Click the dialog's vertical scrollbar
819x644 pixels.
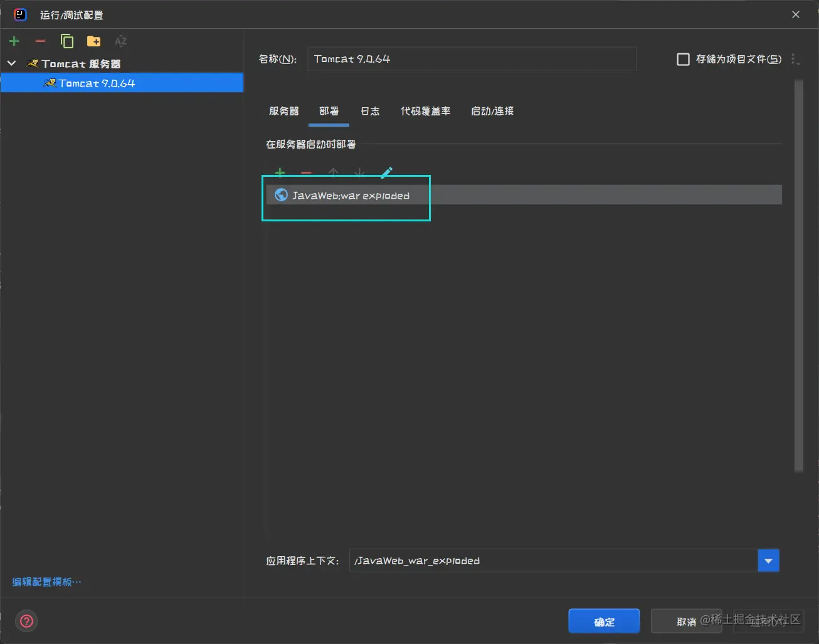pyautogui.click(x=798, y=276)
